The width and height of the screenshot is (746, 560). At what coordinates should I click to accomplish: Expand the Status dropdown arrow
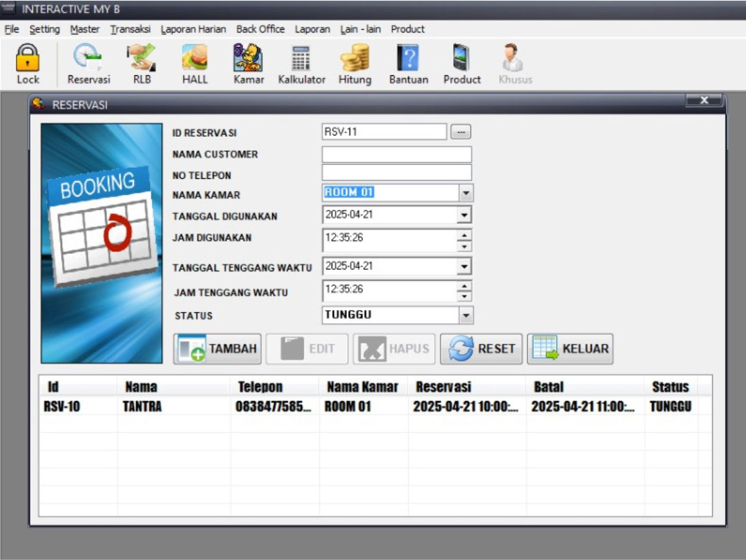click(466, 316)
